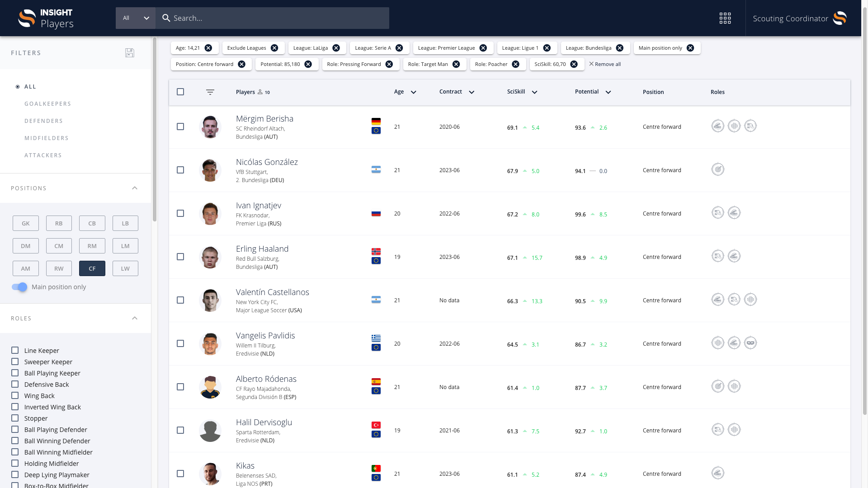Remove the Position: Centre forward chip

(242, 64)
